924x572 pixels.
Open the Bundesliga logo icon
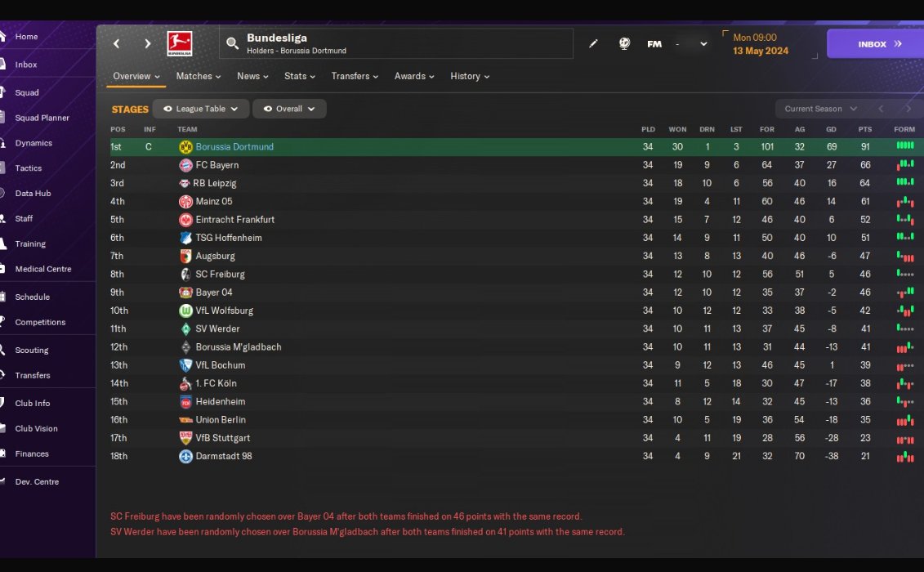point(180,43)
